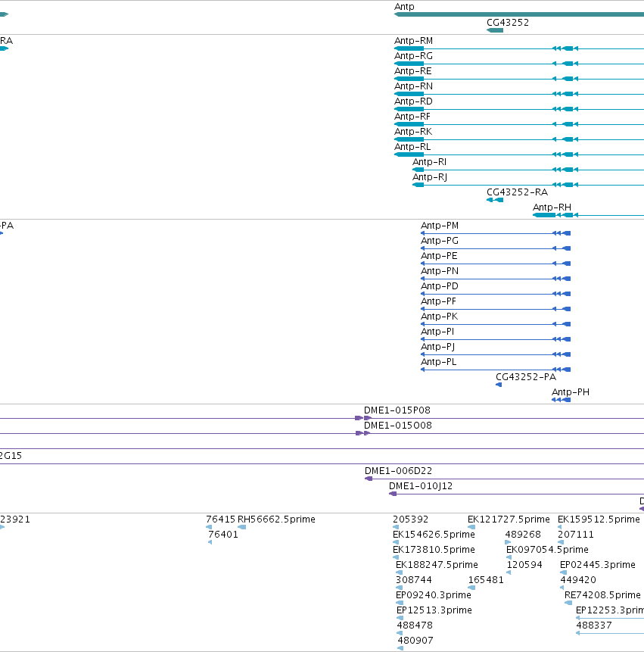The height and width of the screenshot is (652, 644).
Task: Select feature 120594
Action: (x=524, y=565)
